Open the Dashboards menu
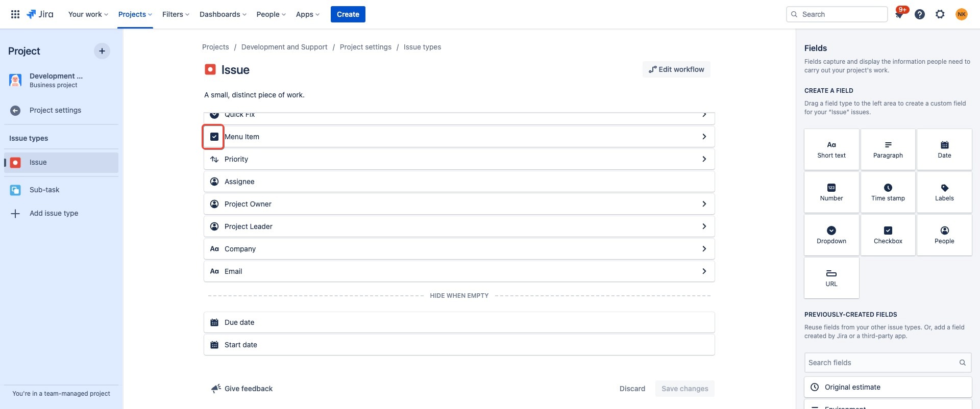980x409 pixels. [223, 14]
